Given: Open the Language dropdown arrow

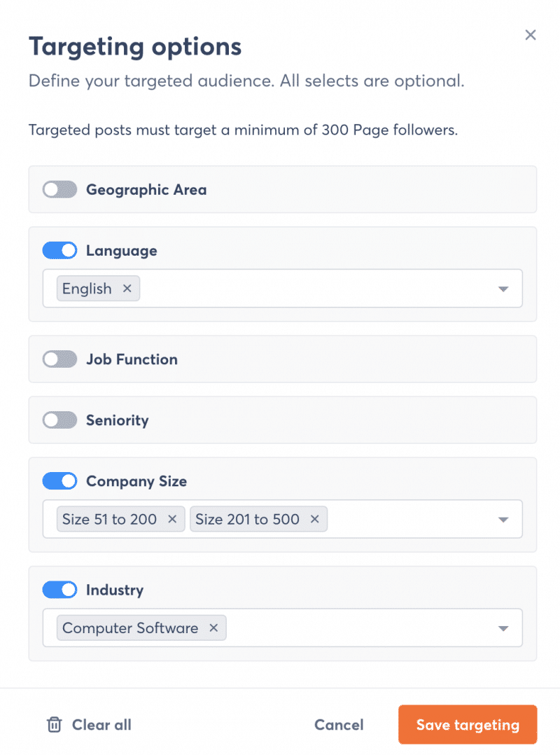Looking at the screenshot, I should [503, 289].
